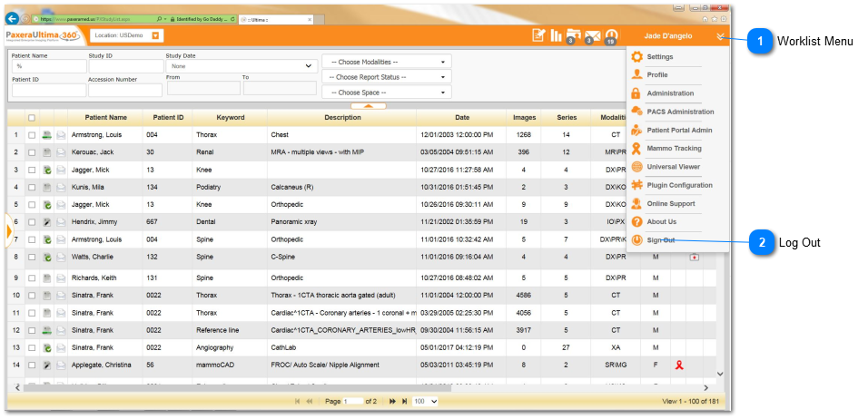
Task: Click the Plugin Configuration puzzle icon
Action: pyautogui.click(x=637, y=185)
